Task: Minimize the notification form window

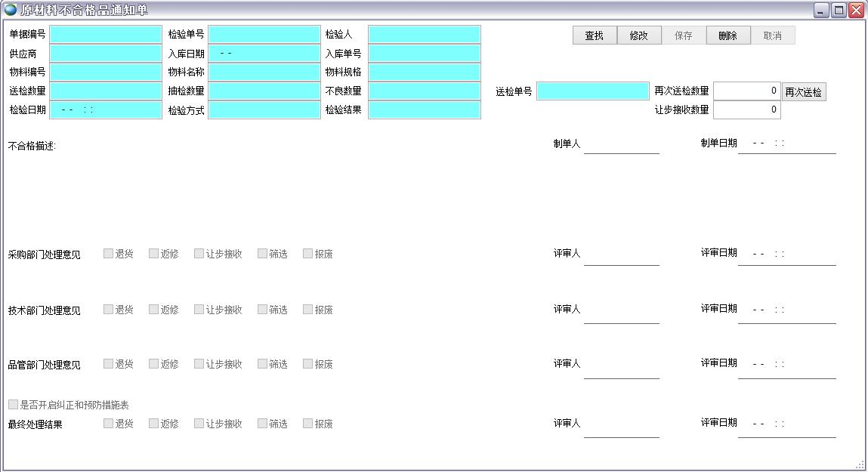Action: [822, 10]
